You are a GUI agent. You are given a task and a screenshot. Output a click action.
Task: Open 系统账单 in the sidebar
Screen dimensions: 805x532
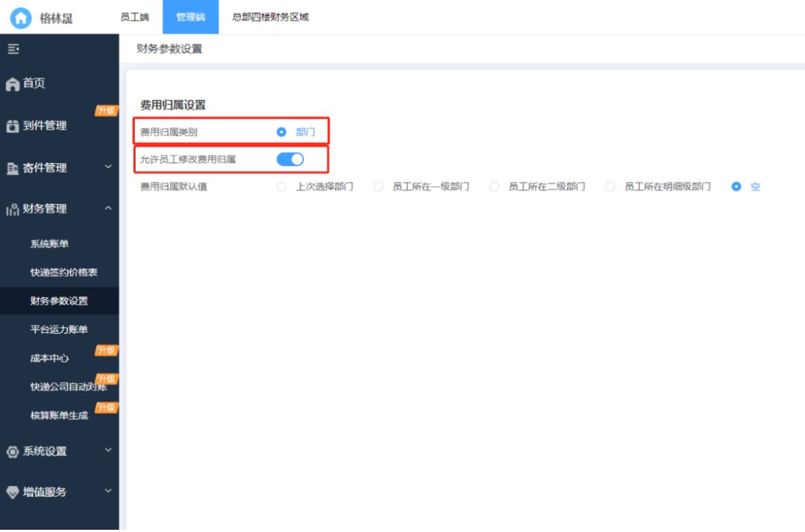tap(50, 244)
